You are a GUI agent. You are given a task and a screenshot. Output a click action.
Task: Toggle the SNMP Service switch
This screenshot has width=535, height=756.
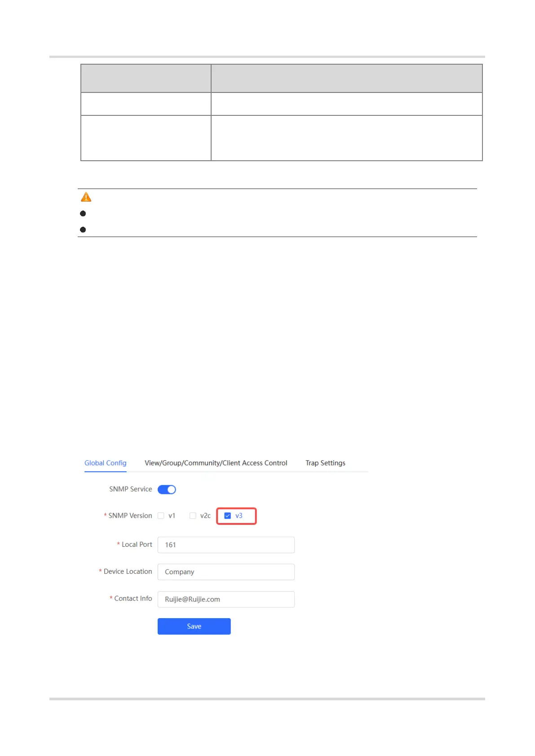[167, 489]
